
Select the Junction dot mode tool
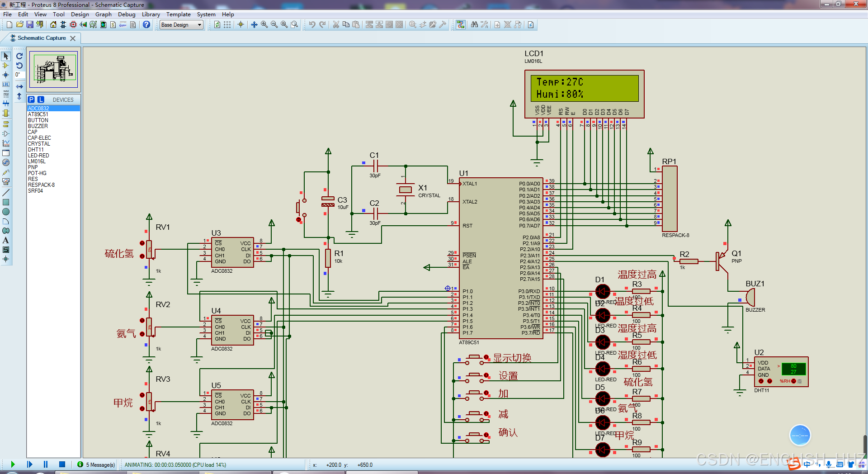click(x=6, y=75)
